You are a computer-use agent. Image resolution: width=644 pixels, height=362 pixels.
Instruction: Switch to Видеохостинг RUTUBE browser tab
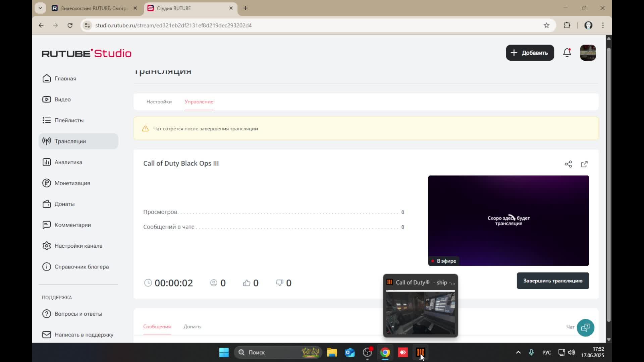(x=94, y=8)
